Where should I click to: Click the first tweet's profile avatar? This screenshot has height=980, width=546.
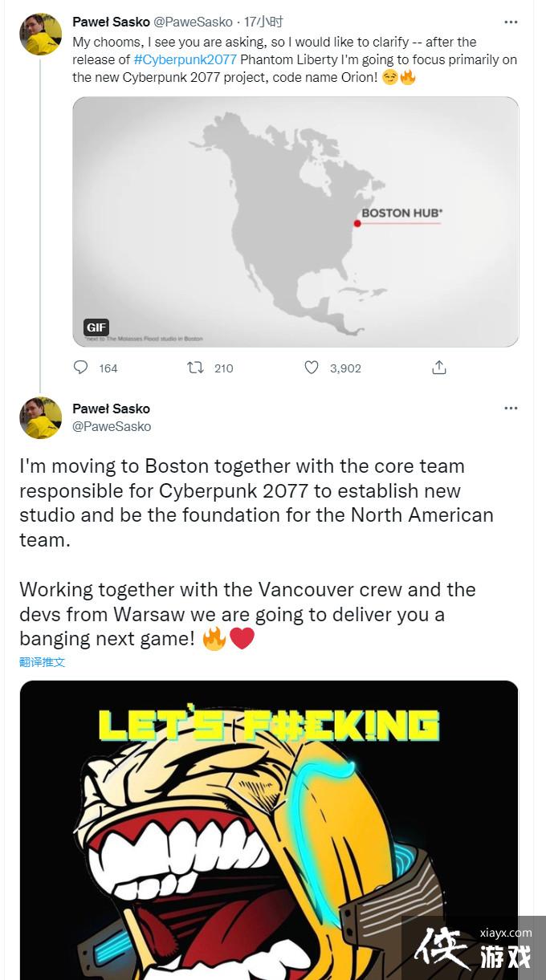[40, 34]
